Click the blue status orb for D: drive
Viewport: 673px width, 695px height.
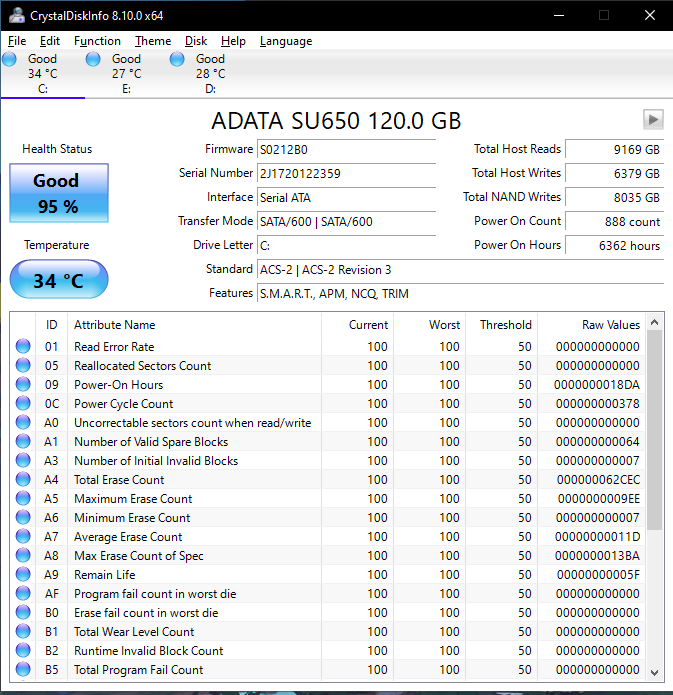(177, 59)
